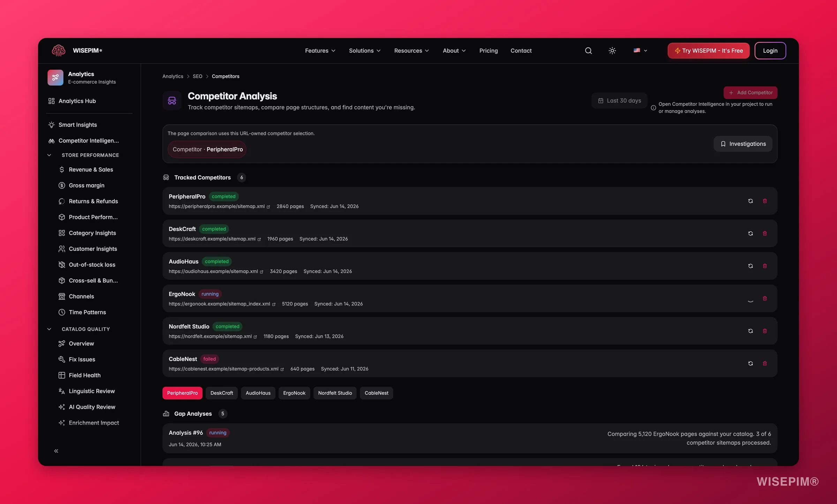
Task: Select the CableNest tab
Action: (x=377, y=393)
